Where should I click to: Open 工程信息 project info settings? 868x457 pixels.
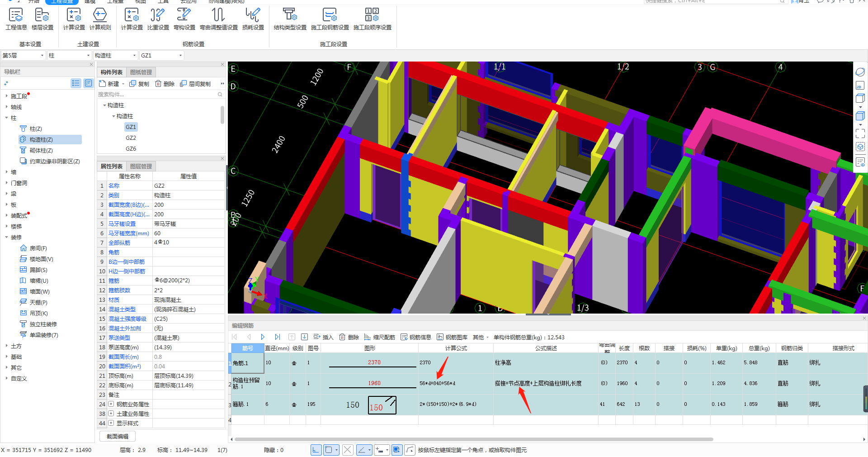coord(16,19)
